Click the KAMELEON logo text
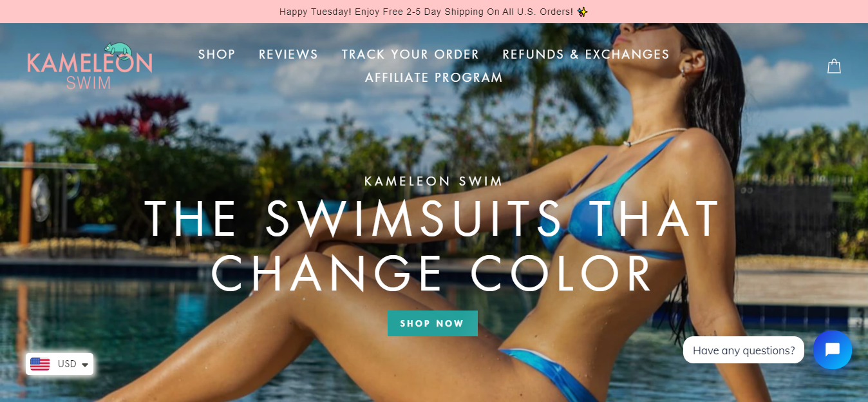 click(x=90, y=63)
